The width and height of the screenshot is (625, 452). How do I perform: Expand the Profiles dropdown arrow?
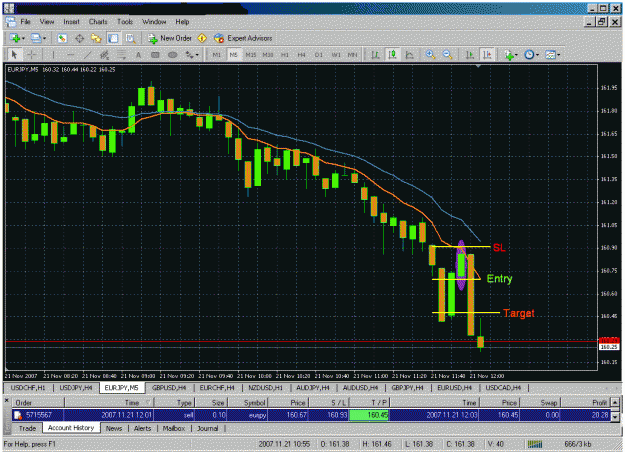[x=44, y=39]
